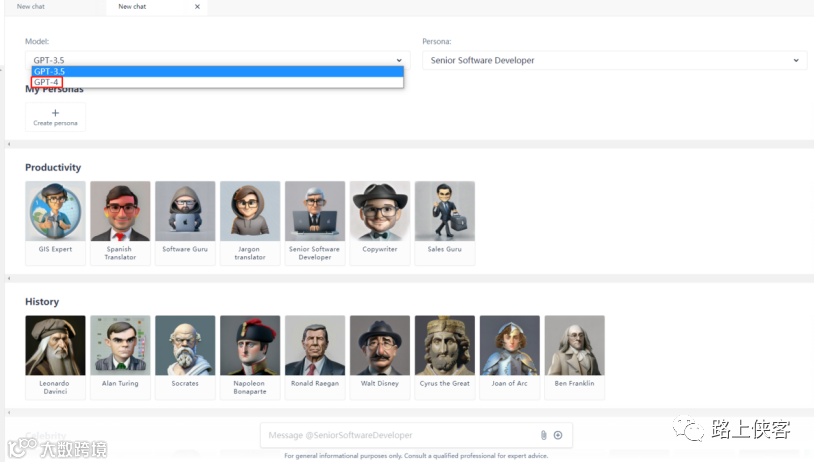Choose the Copywriter persona avatar
Image resolution: width=817 pixels, height=465 pixels.
pos(380,211)
